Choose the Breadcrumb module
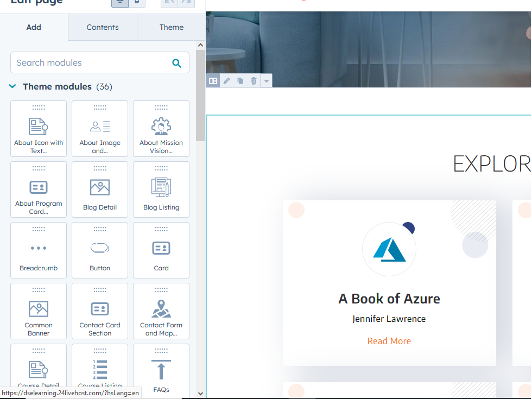This screenshot has width=532, height=399. click(x=39, y=251)
